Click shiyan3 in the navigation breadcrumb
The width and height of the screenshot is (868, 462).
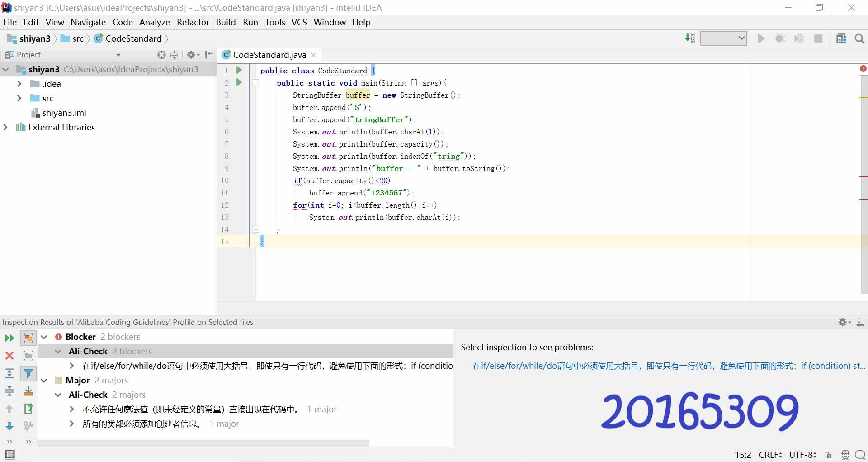[29, 38]
